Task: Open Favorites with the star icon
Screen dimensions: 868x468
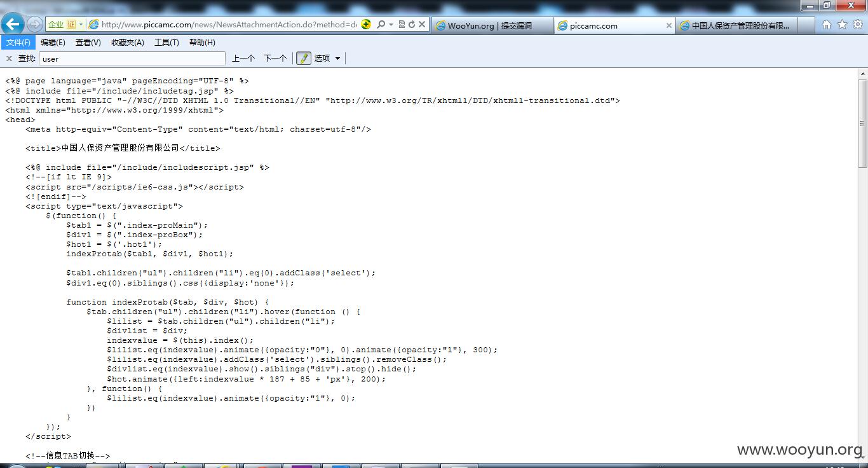Action: pyautogui.click(x=842, y=24)
